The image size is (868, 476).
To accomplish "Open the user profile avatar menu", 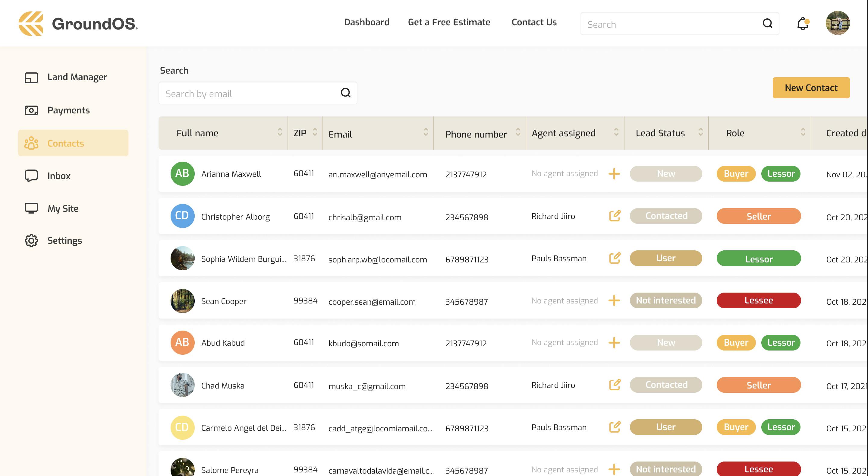I will pyautogui.click(x=838, y=23).
